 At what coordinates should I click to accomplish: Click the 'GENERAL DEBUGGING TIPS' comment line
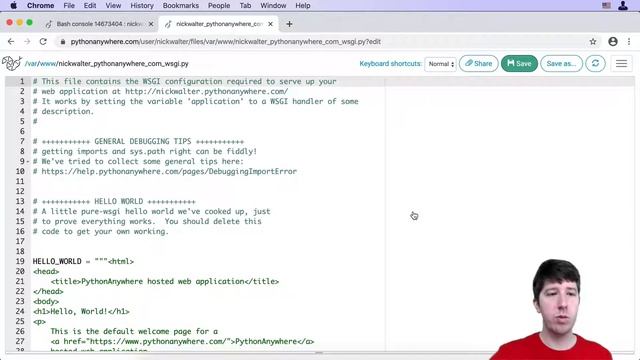[x=138, y=141]
